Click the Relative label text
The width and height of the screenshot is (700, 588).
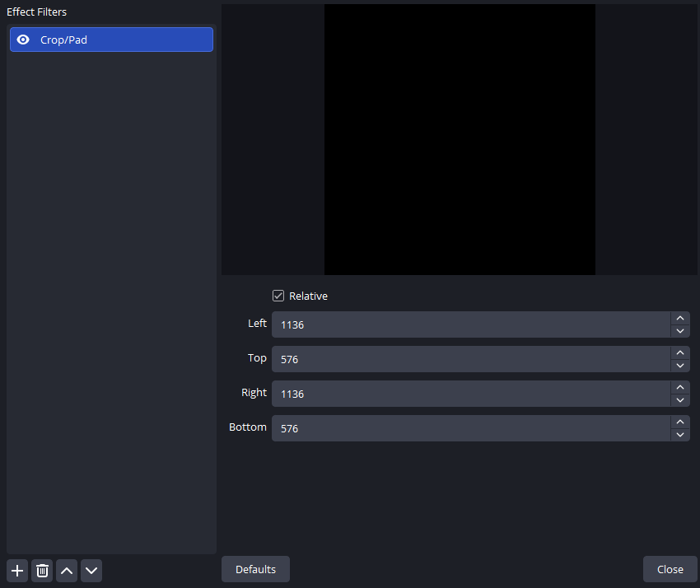coord(309,296)
